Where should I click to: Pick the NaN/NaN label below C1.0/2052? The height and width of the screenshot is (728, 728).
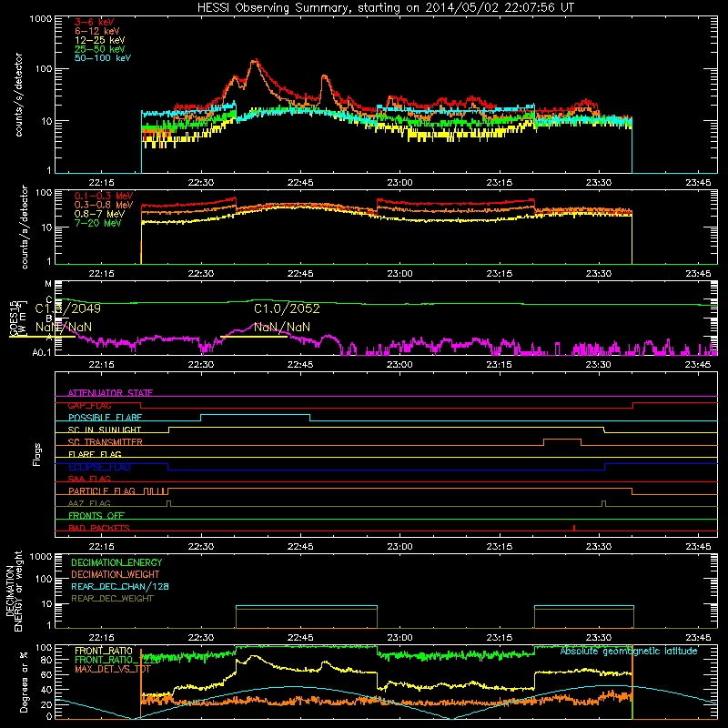pos(282,328)
